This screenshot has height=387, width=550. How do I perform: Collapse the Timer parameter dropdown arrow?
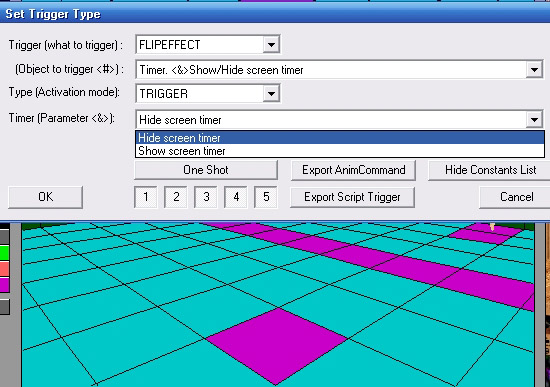(534, 120)
